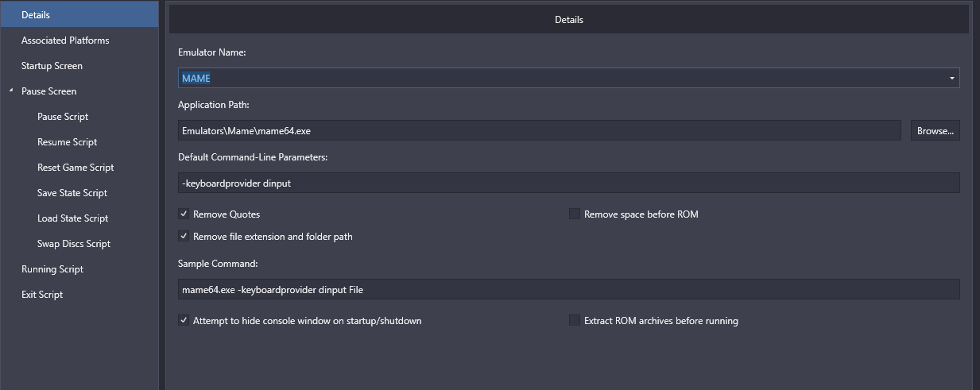Toggle the Remove Quotes checkbox

[184, 214]
